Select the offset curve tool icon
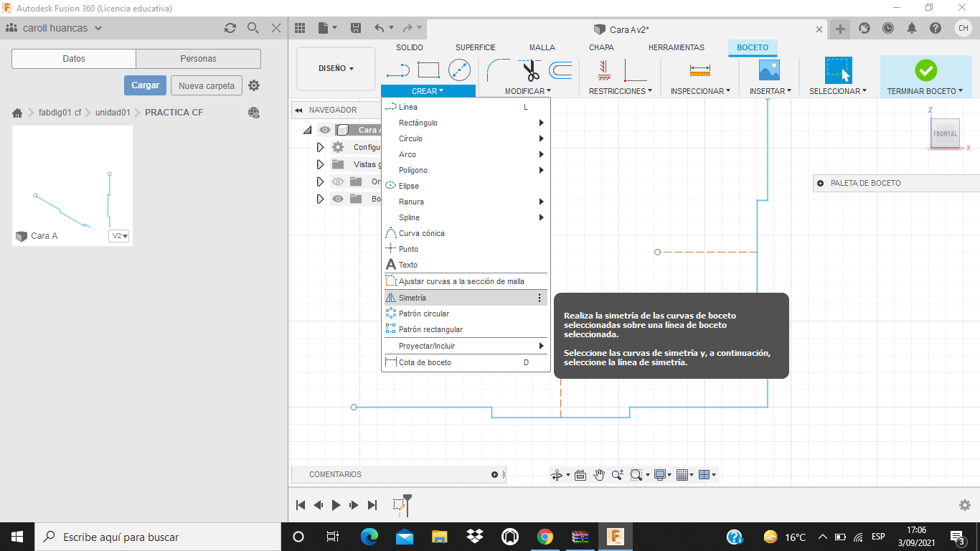The image size is (980, 551). [560, 70]
